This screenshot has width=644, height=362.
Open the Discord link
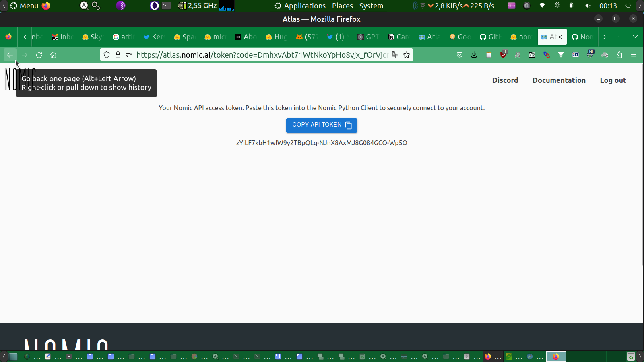[x=505, y=80]
